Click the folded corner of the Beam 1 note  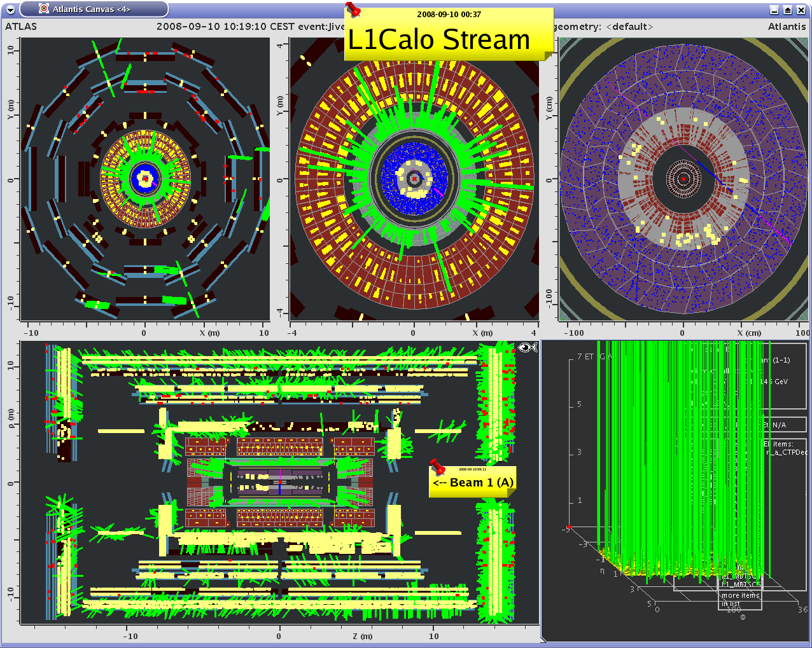pos(512,493)
